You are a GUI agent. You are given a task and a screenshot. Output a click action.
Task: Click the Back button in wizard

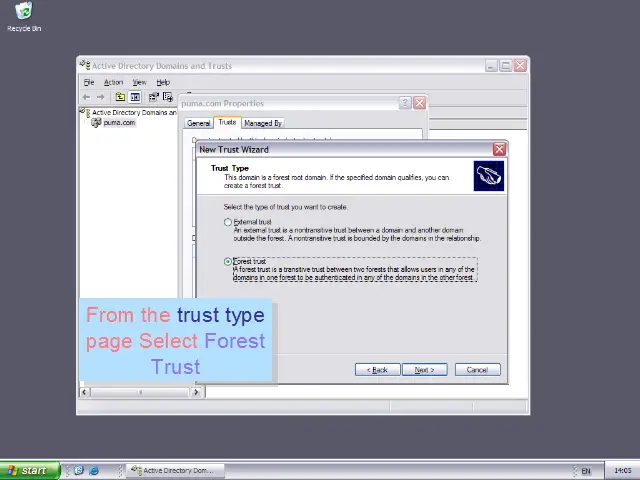tap(378, 370)
